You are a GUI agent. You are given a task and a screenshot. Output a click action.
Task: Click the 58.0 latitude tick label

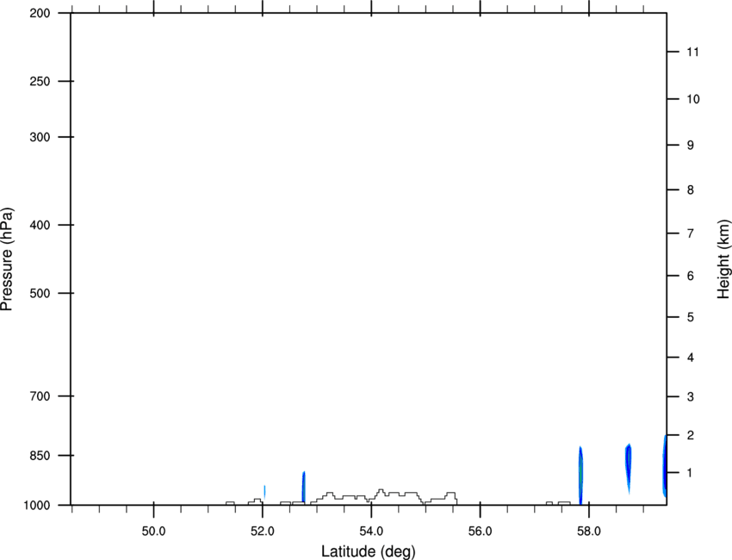click(589, 531)
